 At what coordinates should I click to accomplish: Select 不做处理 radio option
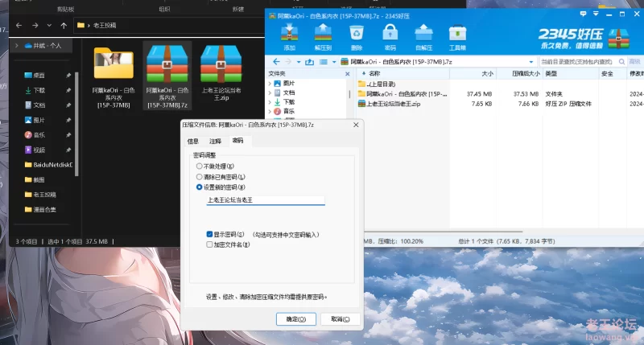199,166
